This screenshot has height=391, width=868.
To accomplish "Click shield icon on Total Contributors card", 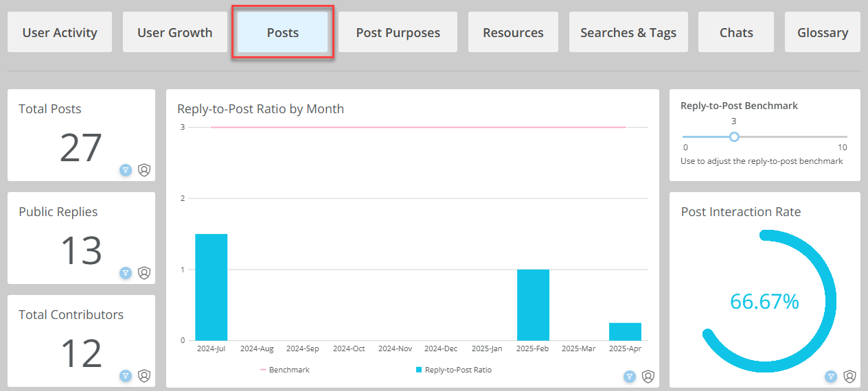I will [144, 376].
